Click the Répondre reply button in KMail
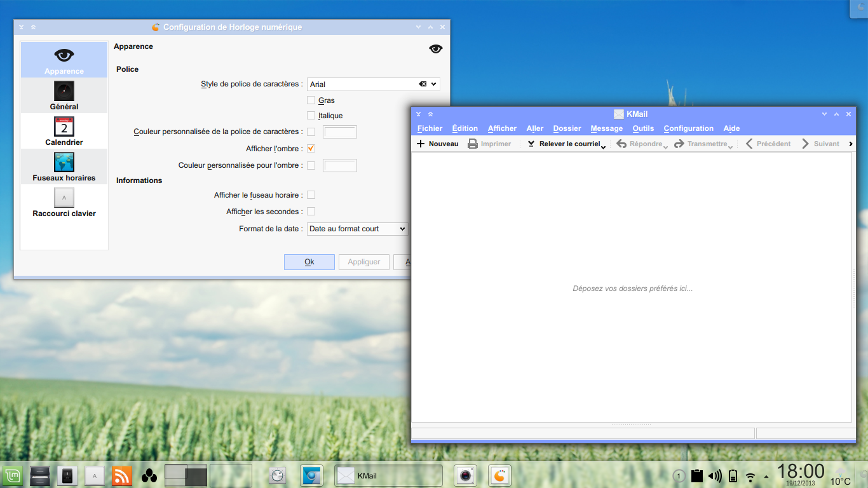868x488 pixels. [x=639, y=144]
